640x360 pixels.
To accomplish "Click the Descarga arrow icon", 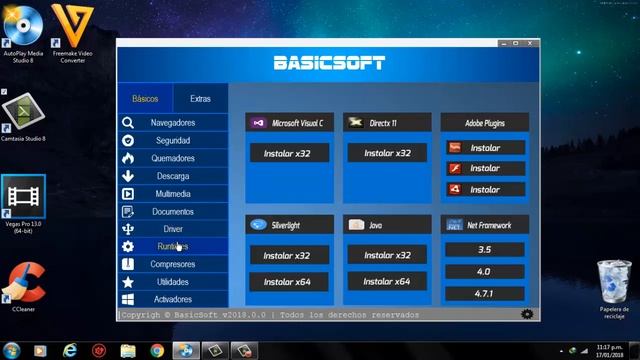I will [x=128, y=176].
